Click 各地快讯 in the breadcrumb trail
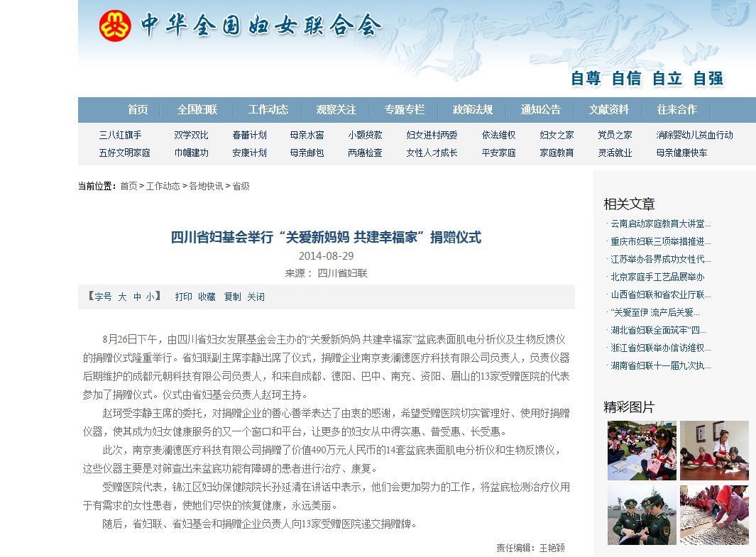Image resolution: width=756 pixels, height=557 pixels. coord(204,187)
